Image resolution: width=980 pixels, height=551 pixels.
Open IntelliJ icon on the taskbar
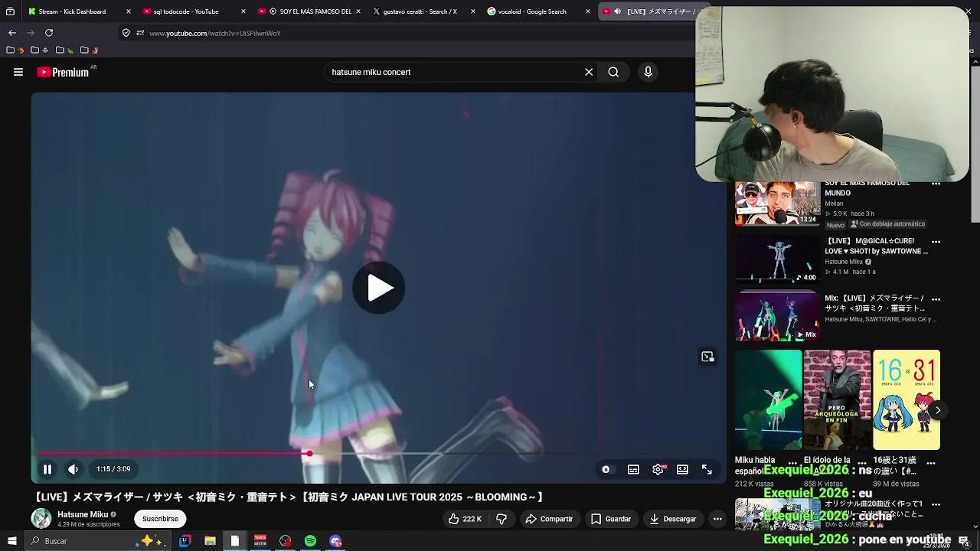click(x=185, y=541)
